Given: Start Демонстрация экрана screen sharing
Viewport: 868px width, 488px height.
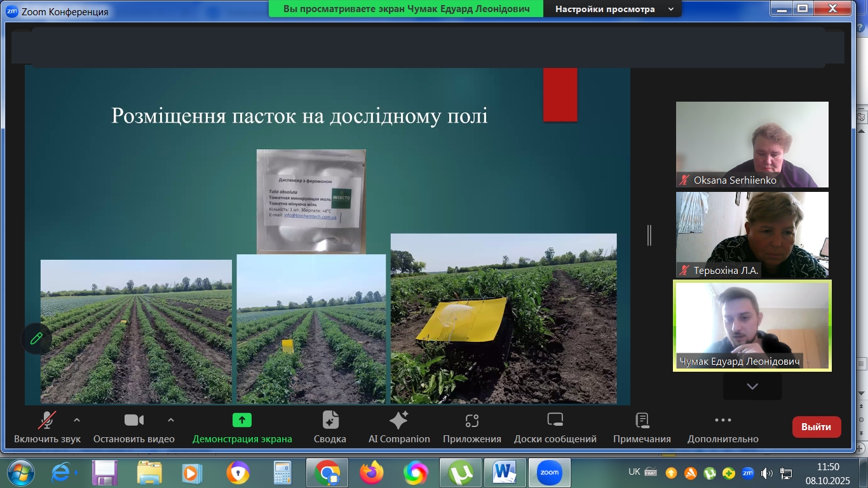Looking at the screenshot, I should pos(242,421).
